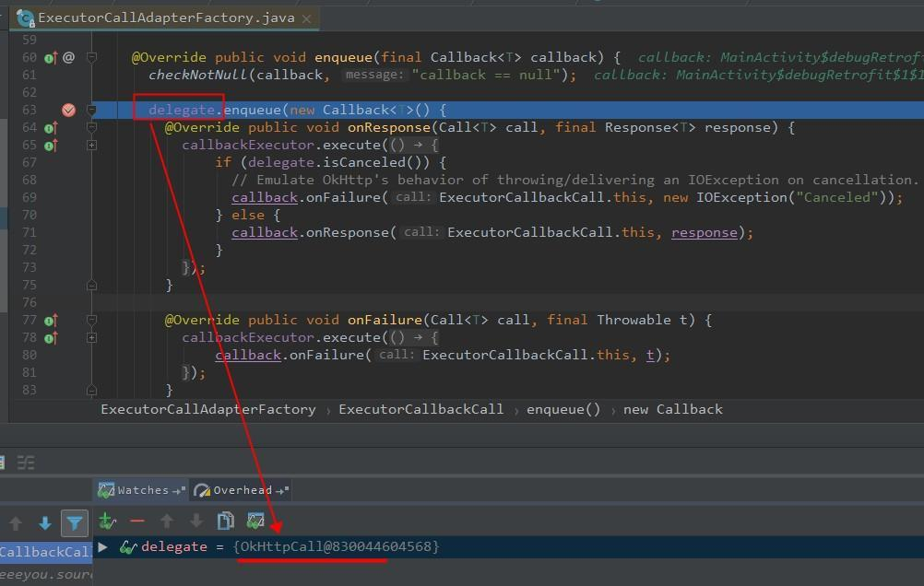This screenshot has width=924, height=586.
Task: Duplicate the delegate watch using copy icon
Action: click(225, 522)
